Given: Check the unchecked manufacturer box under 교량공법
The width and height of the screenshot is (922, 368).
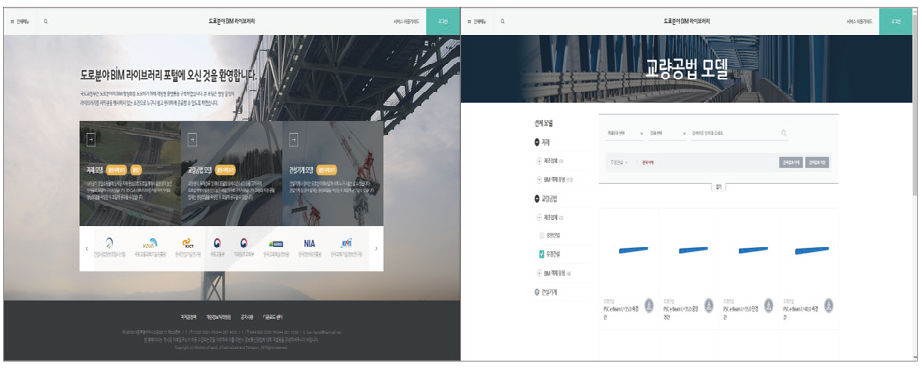Looking at the screenshot, I should (542, 235).
